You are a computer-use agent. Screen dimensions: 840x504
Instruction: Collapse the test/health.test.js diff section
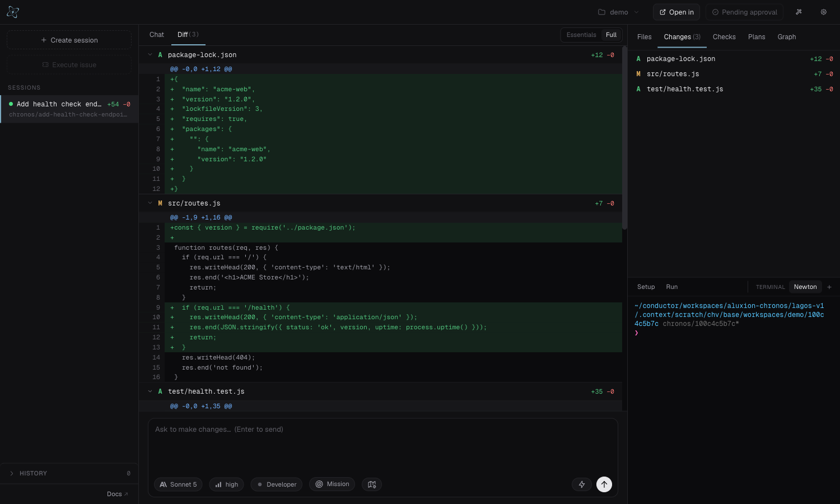coord(150,391)
